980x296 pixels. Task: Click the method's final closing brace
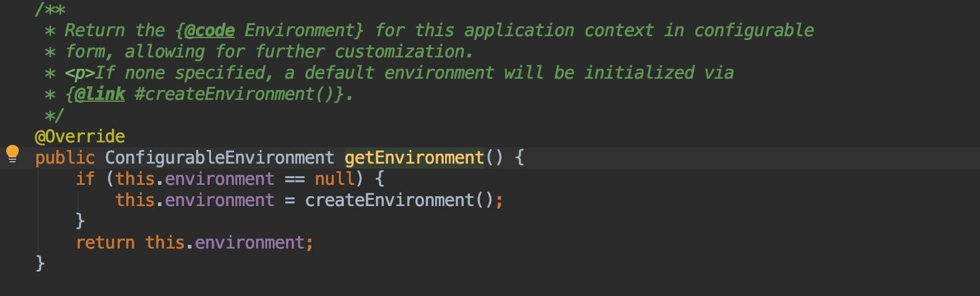point(40,263)
